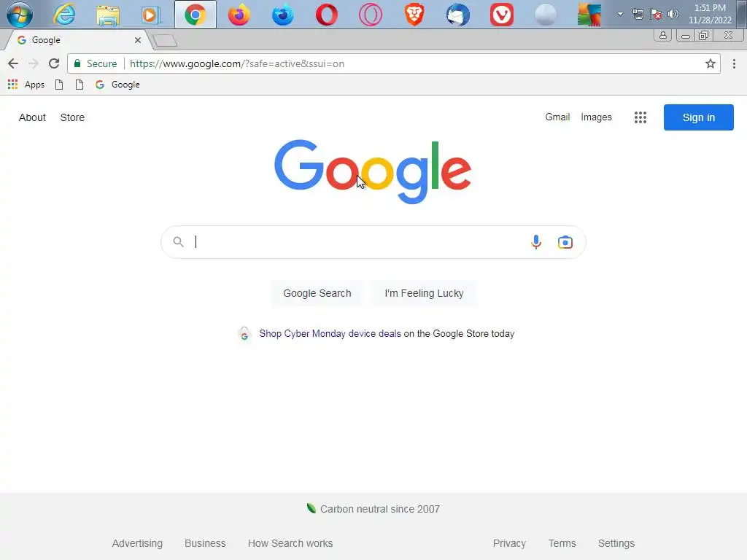Open the Business footer link
Image resolution: width=747 pixels, height=560 pixels.
pos(205,543)
